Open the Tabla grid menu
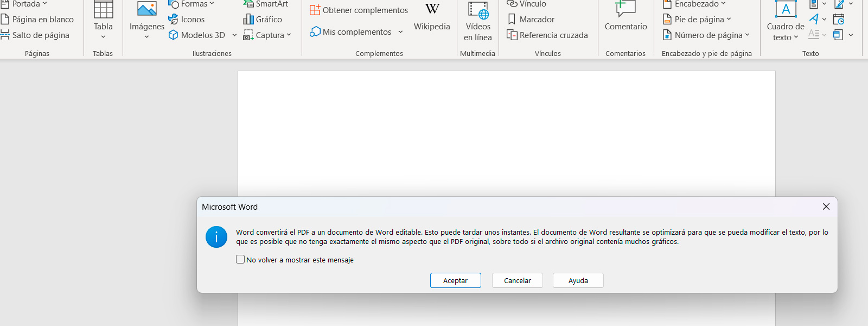The width and height of the screenshot is (868, 326). [103, 21]
